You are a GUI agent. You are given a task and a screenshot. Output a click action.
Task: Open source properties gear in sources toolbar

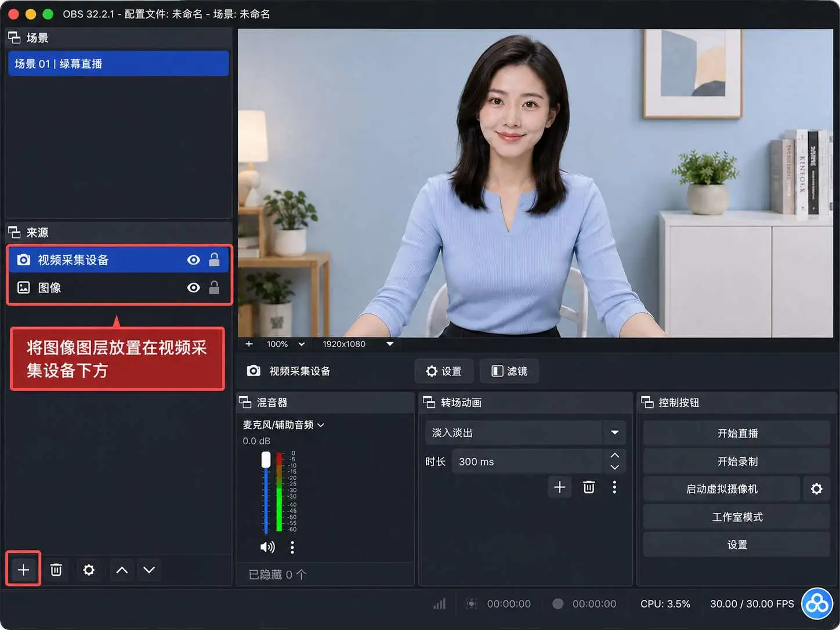(x=89, y=570)
